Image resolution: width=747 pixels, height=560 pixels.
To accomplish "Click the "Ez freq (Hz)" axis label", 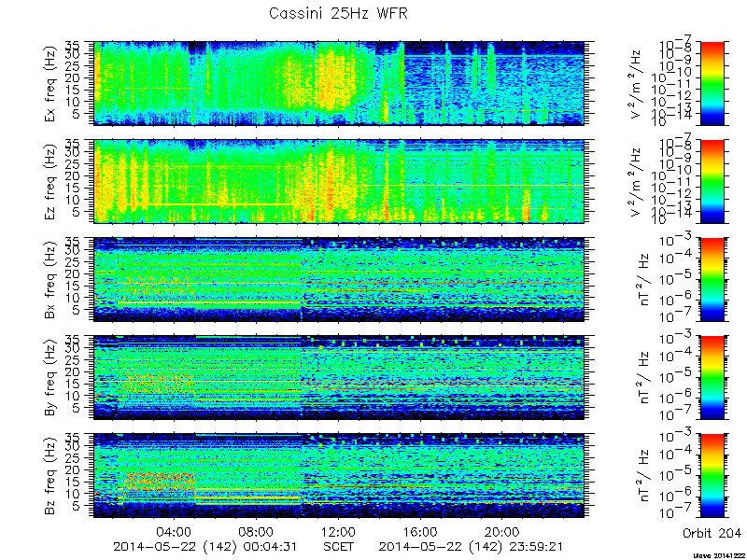I will 50,182.
